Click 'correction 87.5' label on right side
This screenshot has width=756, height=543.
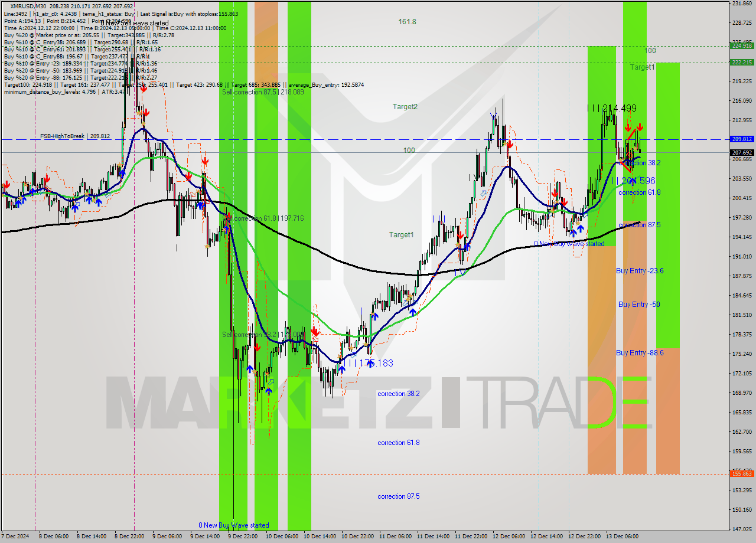pos(640,225)
